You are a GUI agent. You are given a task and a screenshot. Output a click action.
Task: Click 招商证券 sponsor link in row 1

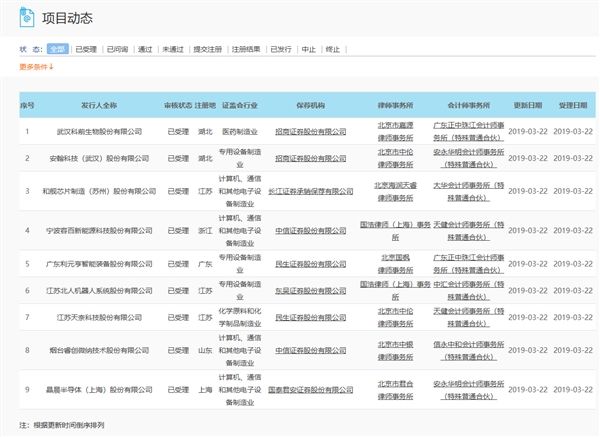[310, 131]
